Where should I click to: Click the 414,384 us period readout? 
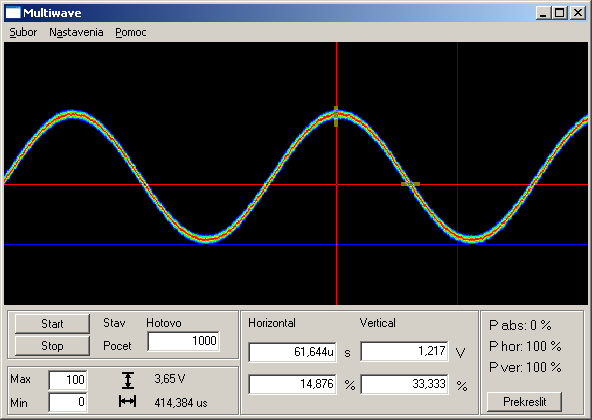coord(181,403)
